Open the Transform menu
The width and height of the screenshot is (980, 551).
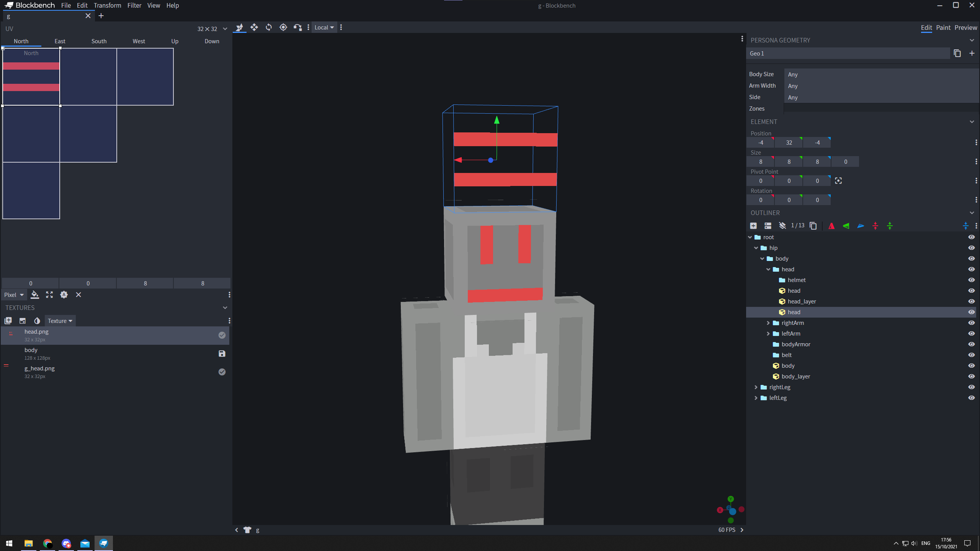(107, 5)
